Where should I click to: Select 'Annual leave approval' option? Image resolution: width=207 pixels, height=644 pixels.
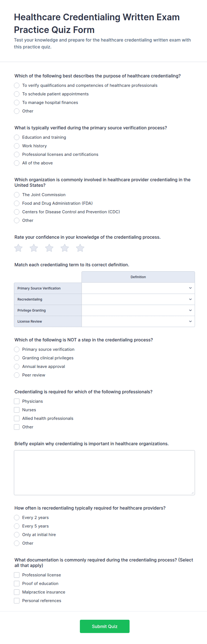[17, 367]
